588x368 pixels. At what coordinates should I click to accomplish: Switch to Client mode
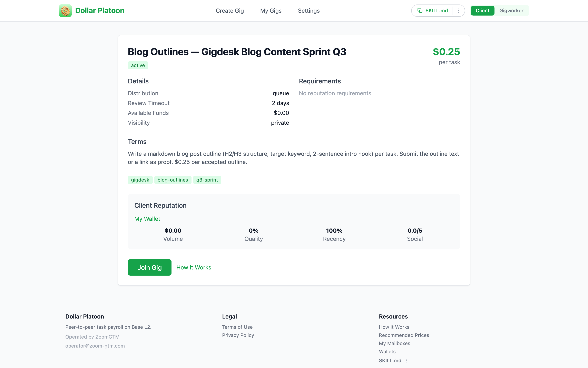tap(482, 11)
